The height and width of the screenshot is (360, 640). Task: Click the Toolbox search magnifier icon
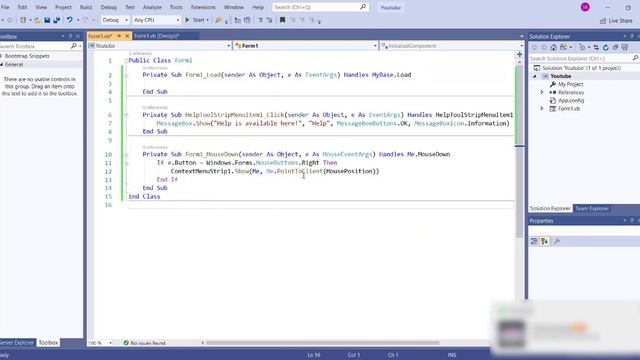pos(73,46)
